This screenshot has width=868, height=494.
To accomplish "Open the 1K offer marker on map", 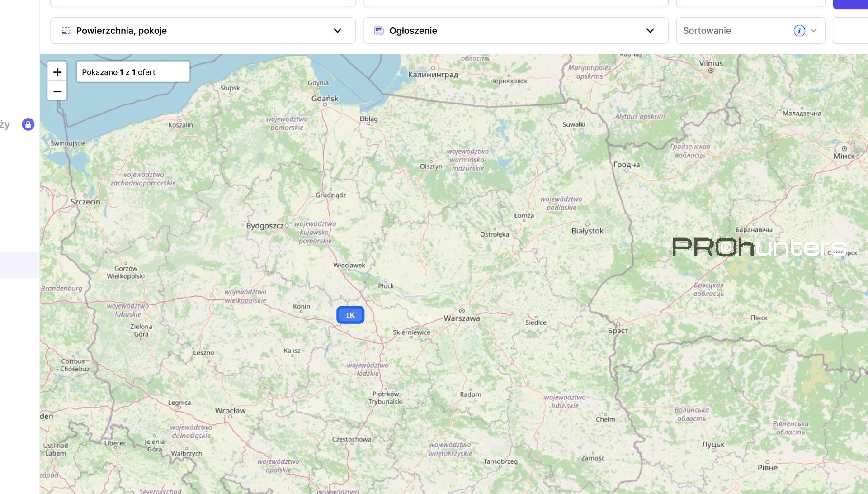I will pyautogui.click(x=350, y=315).
